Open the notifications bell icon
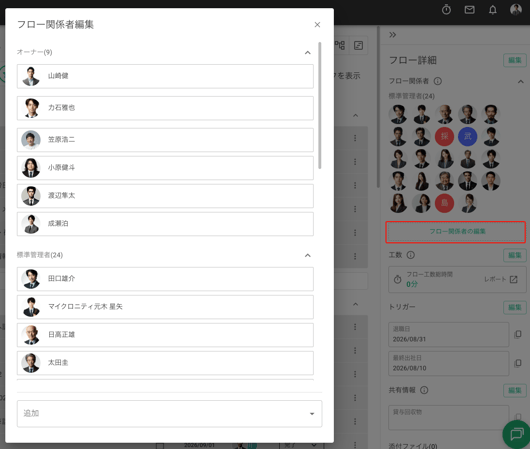The width and height of the screenshot is (530, 449). tap(493, 10)
